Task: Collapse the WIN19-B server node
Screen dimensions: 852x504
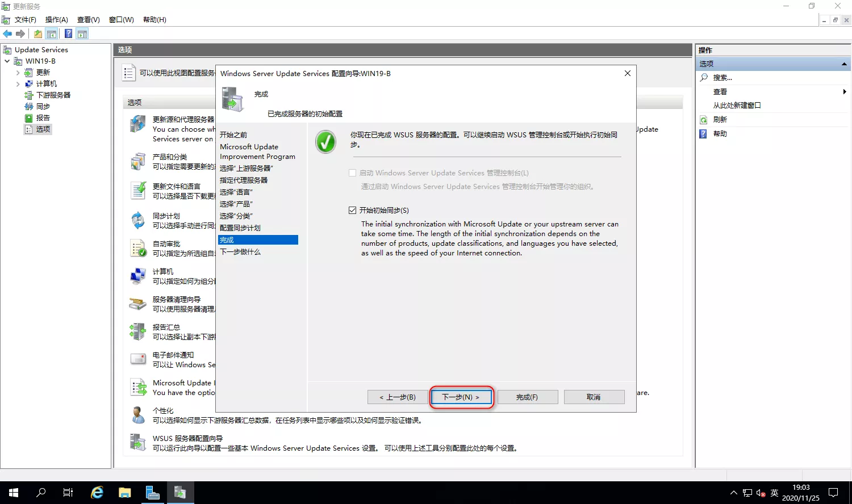Action: pos(7,61)
